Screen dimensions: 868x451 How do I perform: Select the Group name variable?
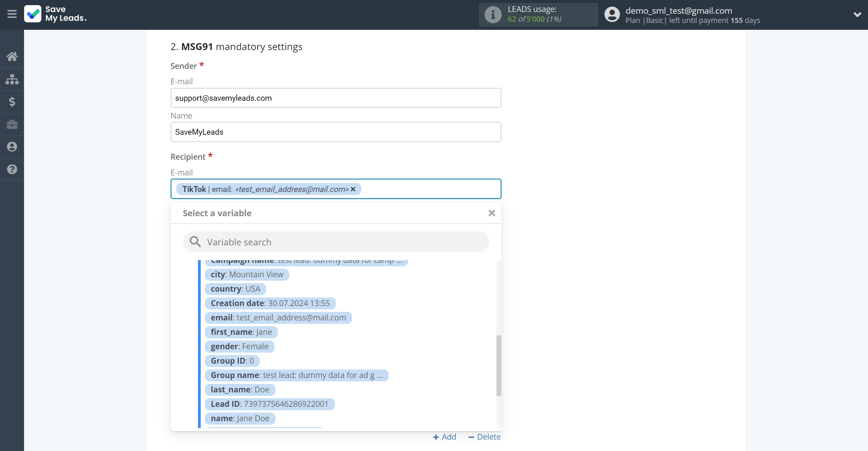pos(296,375)
